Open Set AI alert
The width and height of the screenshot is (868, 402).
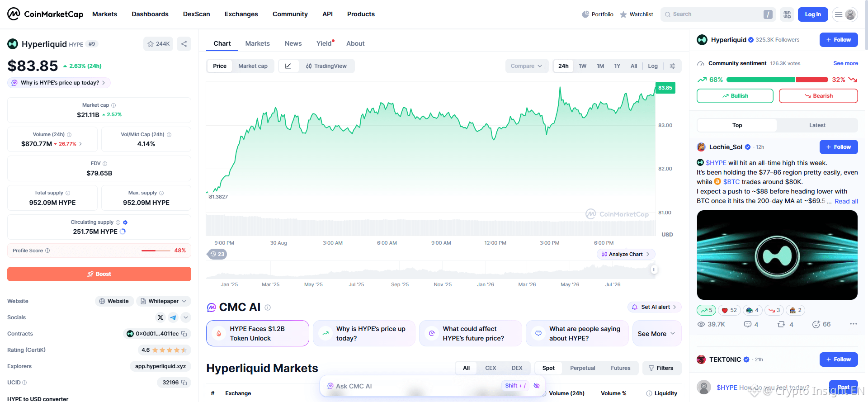(x=655, y=307)
